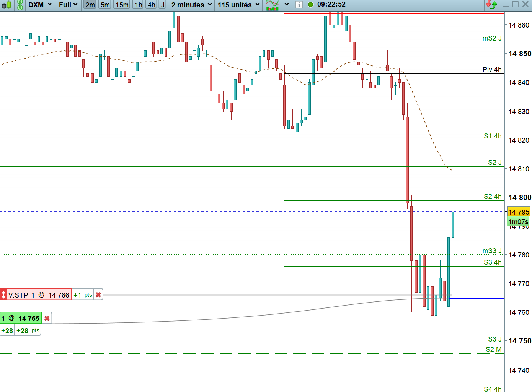Switch to the 5m timeframe
Screen dimensions: 532x392
105,5
